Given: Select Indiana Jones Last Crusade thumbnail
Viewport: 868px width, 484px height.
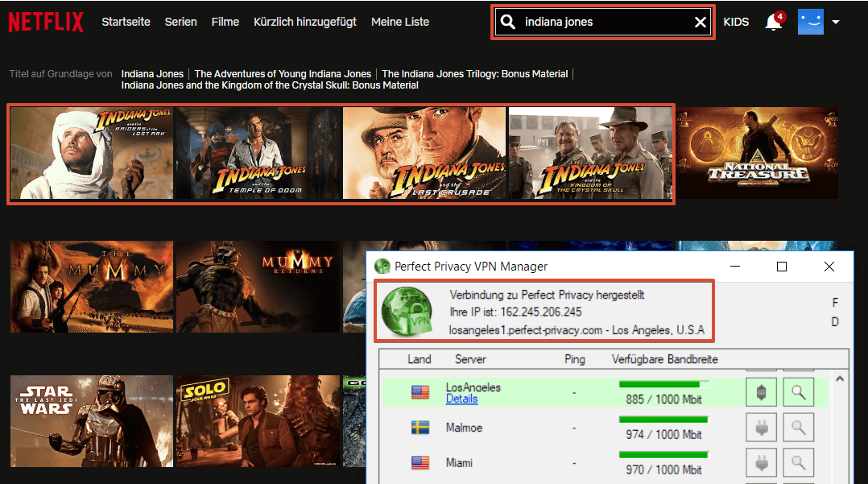Looking at the screenshot, I should click(424, 153).
